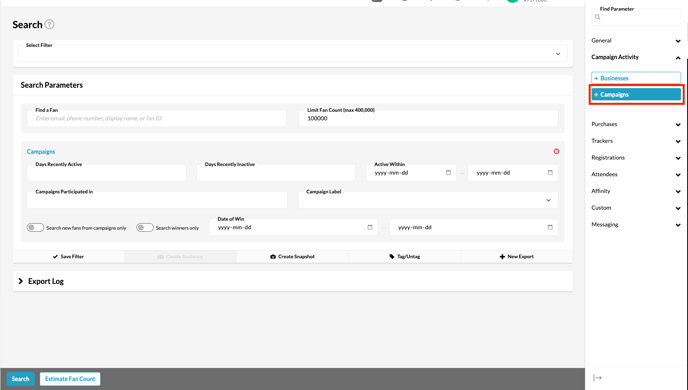Click the Find Parameter search icon
Screen dimensions: 688x390
click(x=598, y=17)
